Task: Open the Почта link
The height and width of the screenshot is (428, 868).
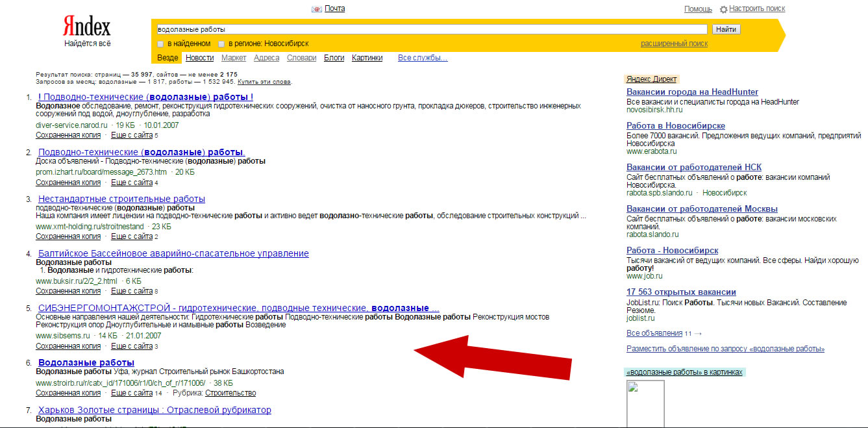Action: 334,8
